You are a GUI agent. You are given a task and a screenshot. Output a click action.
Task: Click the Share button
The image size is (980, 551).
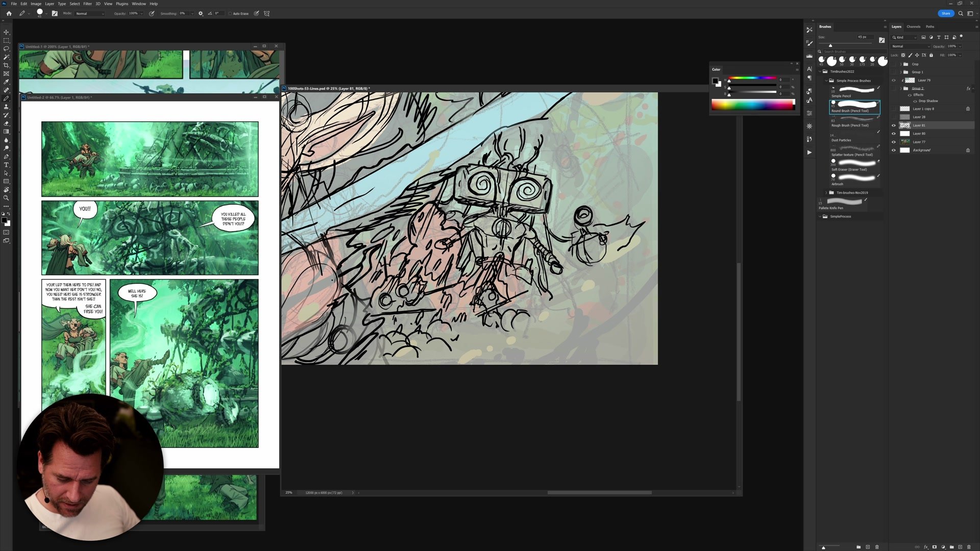(945, 13)
